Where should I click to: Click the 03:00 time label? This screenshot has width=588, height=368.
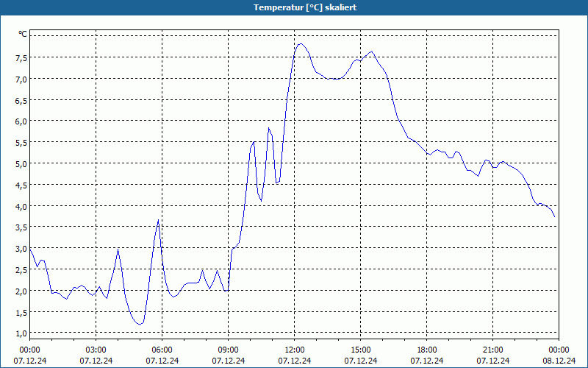pyautogui.click(x=96, y=350)
